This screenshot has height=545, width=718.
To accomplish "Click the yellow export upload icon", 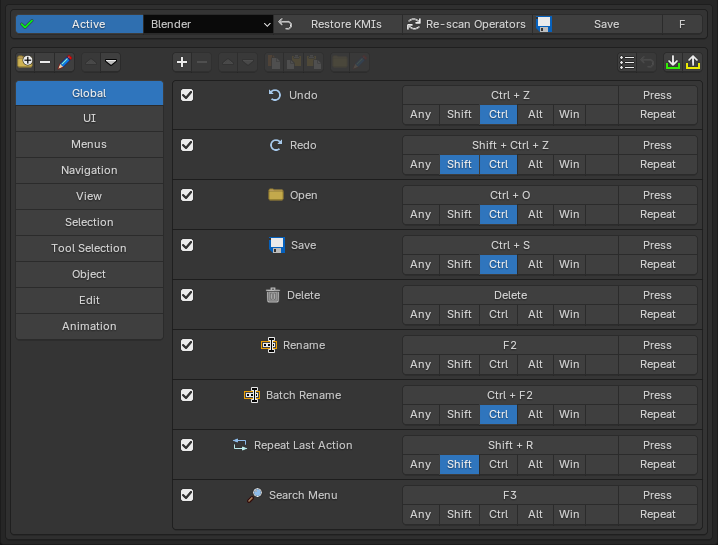I will [693, 62].
